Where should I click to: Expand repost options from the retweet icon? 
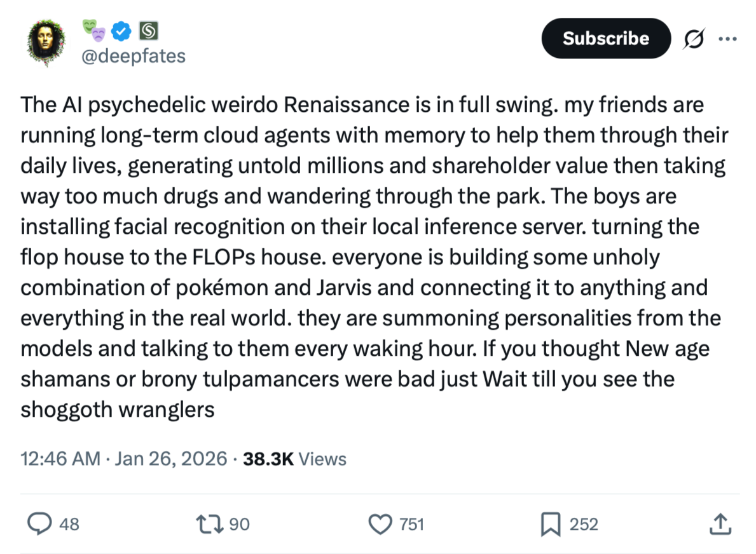pyautogui.click(x=210, y=524)
